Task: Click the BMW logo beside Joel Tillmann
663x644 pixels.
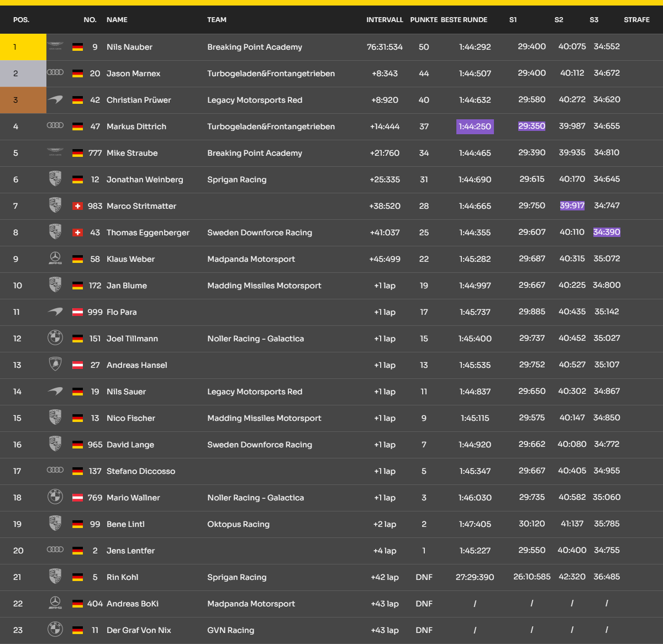Action: [x=55, y=338]
